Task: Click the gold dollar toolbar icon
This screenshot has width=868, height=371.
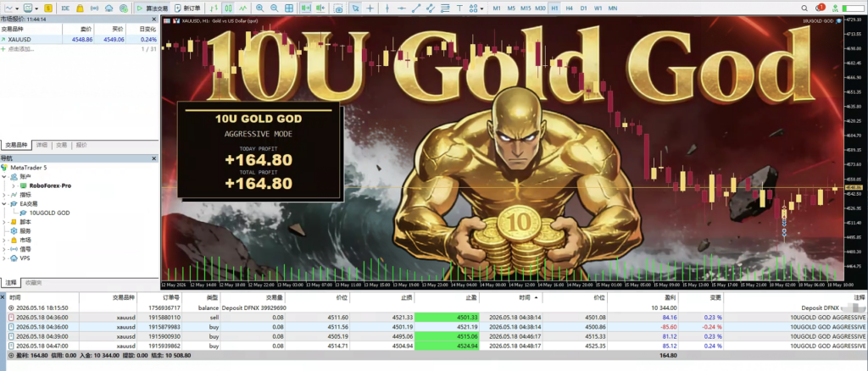Action: (48, 8)
